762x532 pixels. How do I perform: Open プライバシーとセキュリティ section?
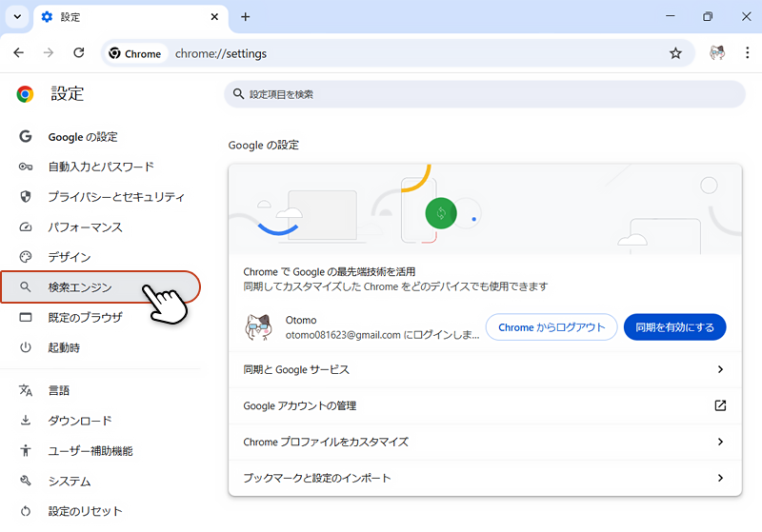[x=101, y=197]
